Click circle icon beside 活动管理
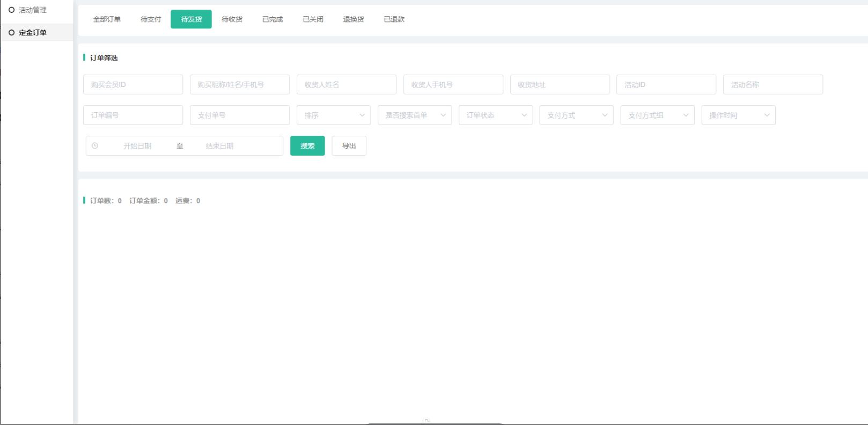 11,10
